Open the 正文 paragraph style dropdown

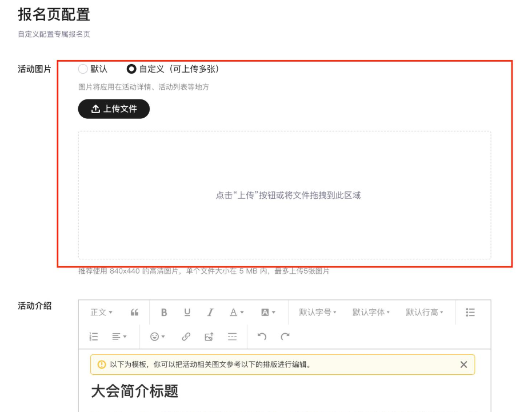coord(101,312)
